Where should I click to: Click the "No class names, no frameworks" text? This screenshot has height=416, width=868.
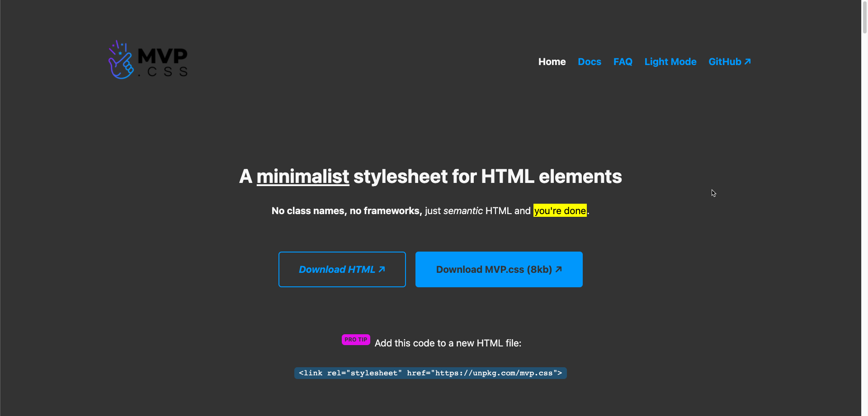(347, 211)
